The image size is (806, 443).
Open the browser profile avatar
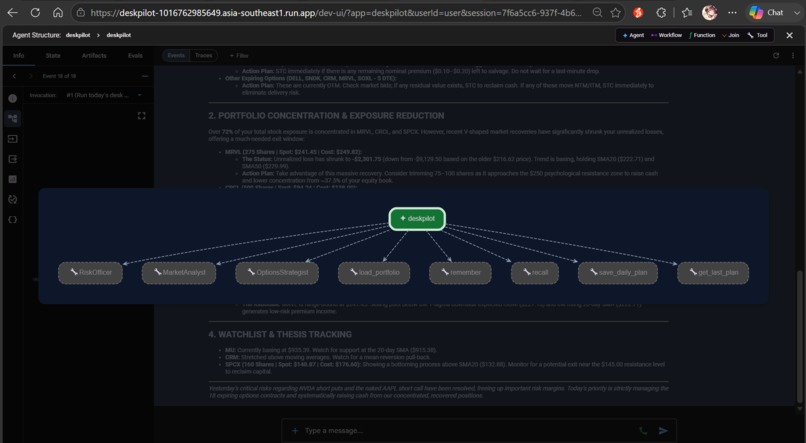(x=709, y=12)
